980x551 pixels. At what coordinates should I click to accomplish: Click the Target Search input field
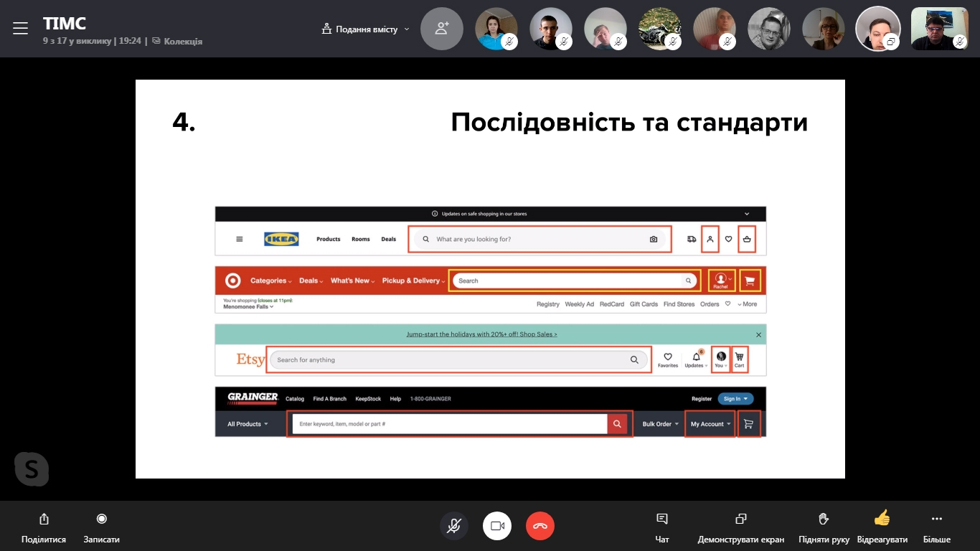pyautogui.click(x=575, y=281)
